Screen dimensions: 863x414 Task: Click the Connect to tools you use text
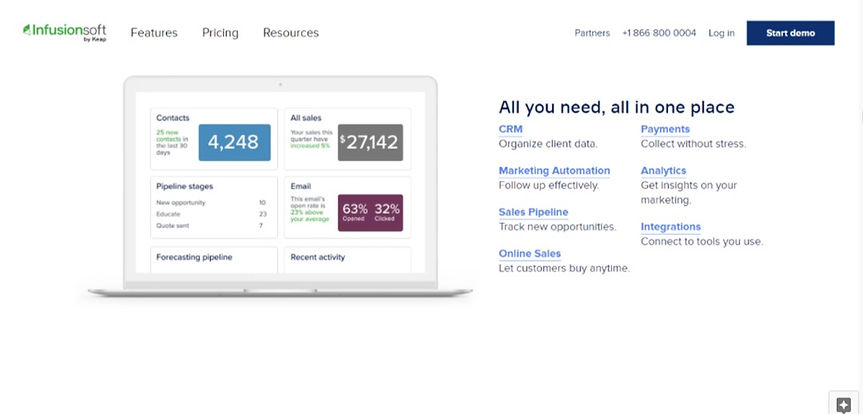click(x=702, y=242)
